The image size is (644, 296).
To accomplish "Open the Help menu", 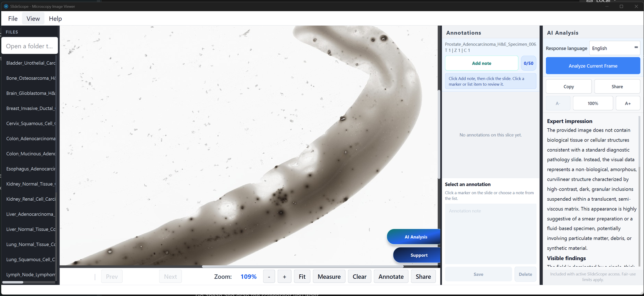I will 55,18.
